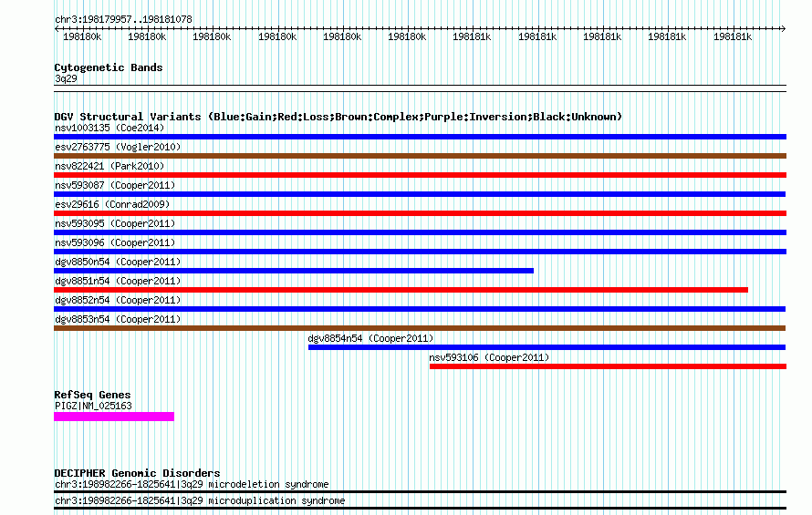Click the nsv1003135 (Coe2014) variant label

pos(109,128)
